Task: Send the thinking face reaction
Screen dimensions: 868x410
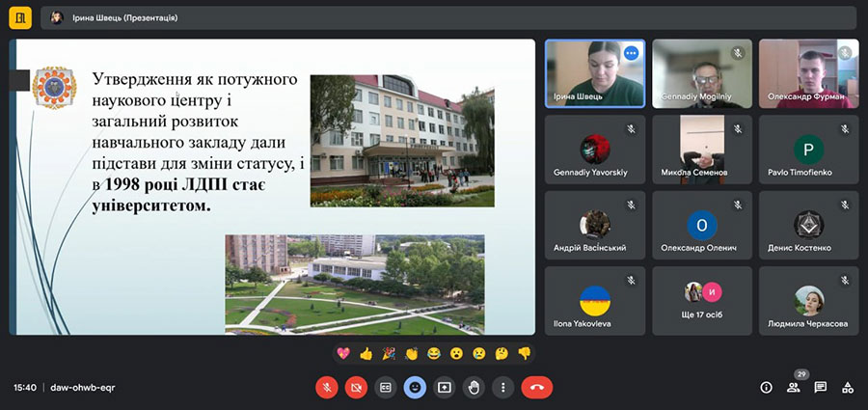Action: pos(502,353)
